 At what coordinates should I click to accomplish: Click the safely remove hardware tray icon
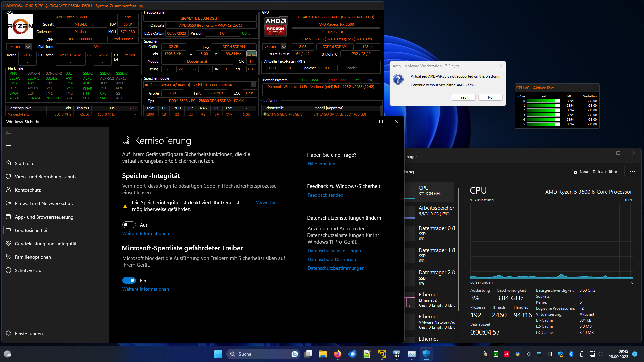point(582,354)
